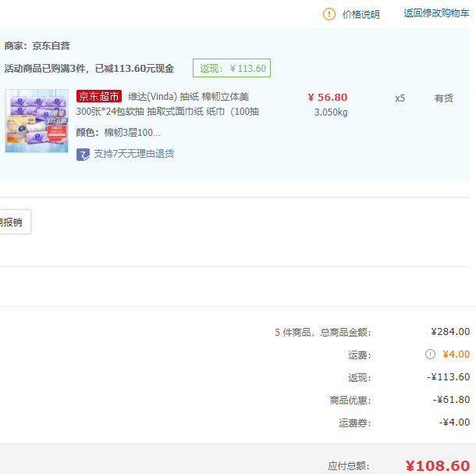
Task: Select the x5 quantity text
Action: click(400, 98)
